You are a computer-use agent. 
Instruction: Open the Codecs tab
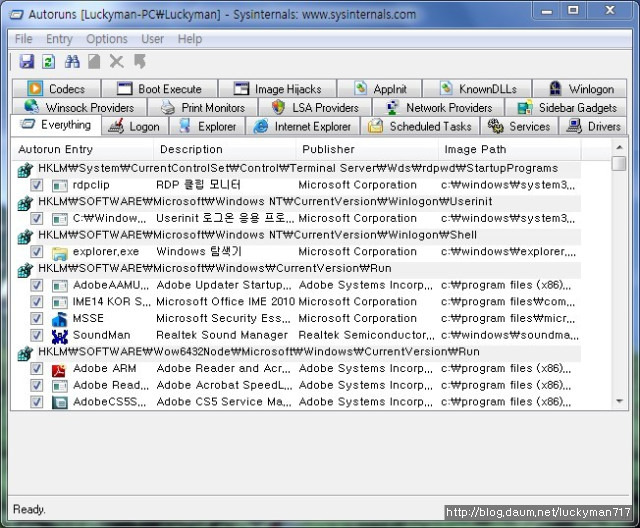56,89
